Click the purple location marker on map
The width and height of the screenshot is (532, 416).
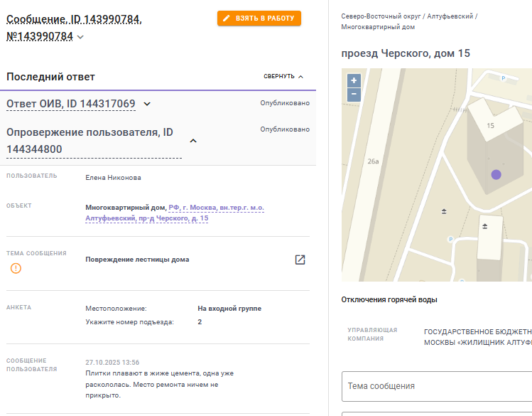tap(496, 174)
